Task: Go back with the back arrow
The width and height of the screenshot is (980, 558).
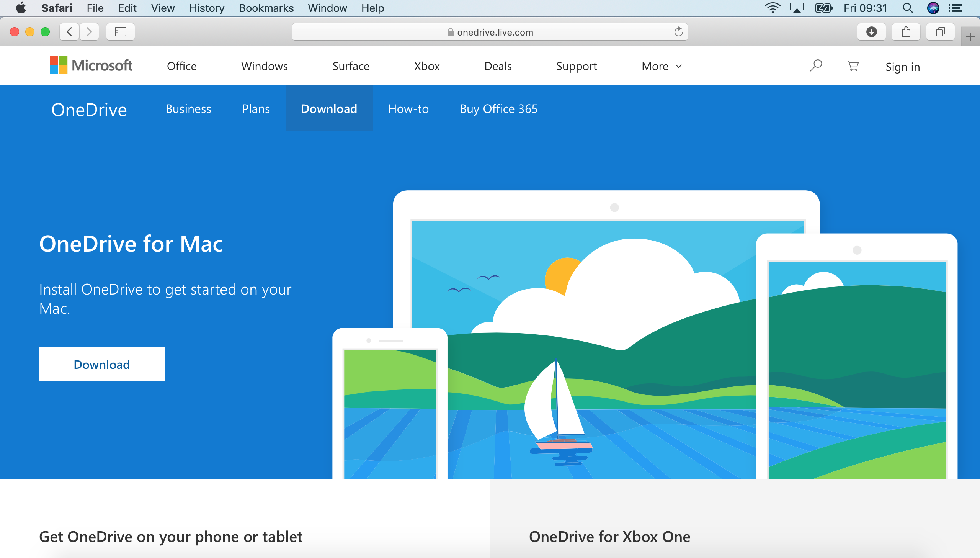Action: click(70, 32)
